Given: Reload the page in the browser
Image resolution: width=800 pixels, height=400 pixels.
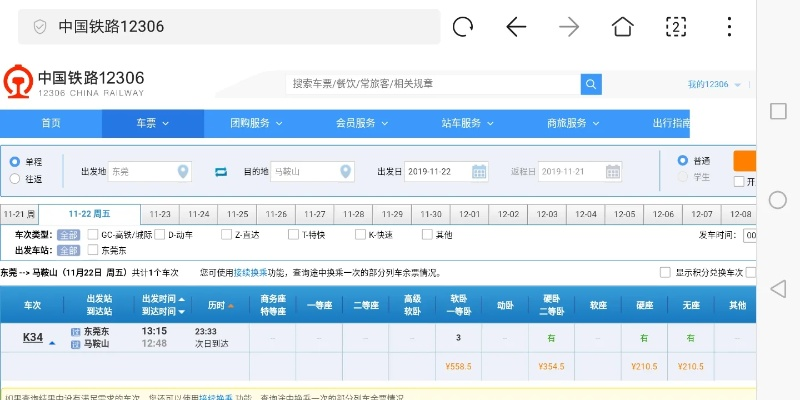Looking at the screenshot, I should pos(462,27).
